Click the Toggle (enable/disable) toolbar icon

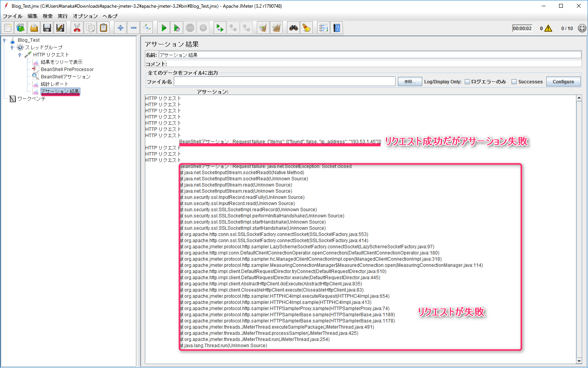(x=147, y=28)
